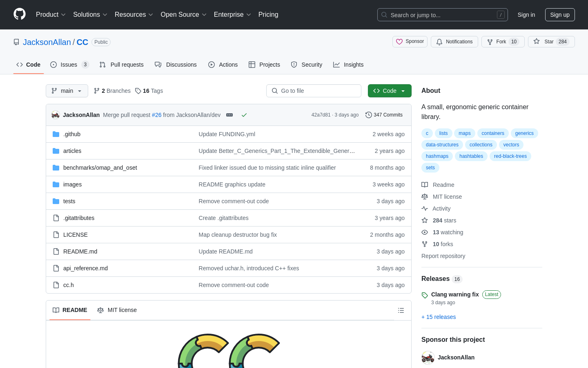Viewport: 588px width, 368px height.
Task: Open the Pricing page
Action: pos(268,15)
